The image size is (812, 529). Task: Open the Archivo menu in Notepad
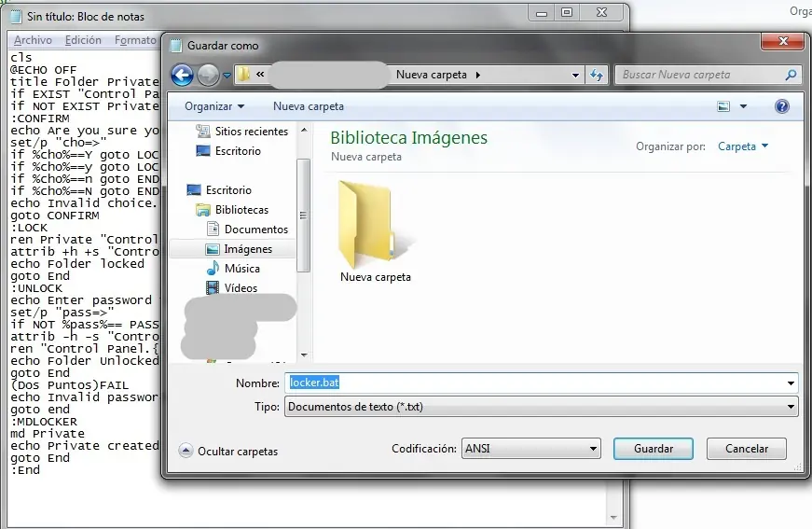tap(33, 40)
